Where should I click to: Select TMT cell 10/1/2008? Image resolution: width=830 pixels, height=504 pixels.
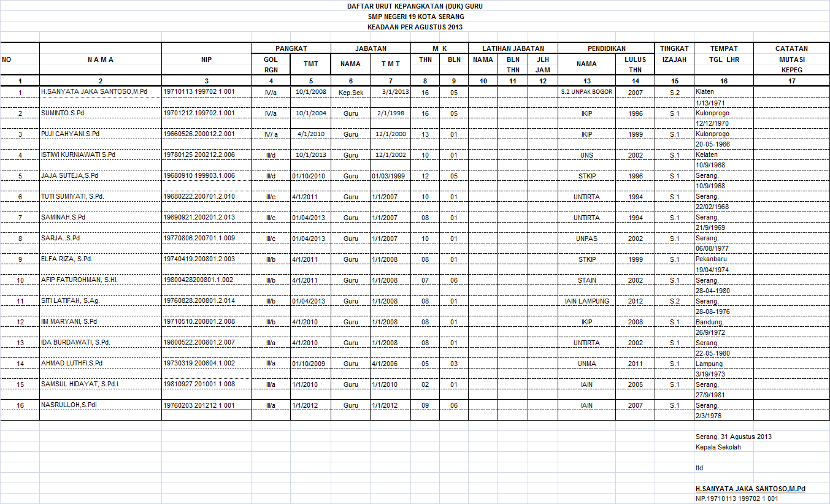pyautogui.click(x=310, y=92)
